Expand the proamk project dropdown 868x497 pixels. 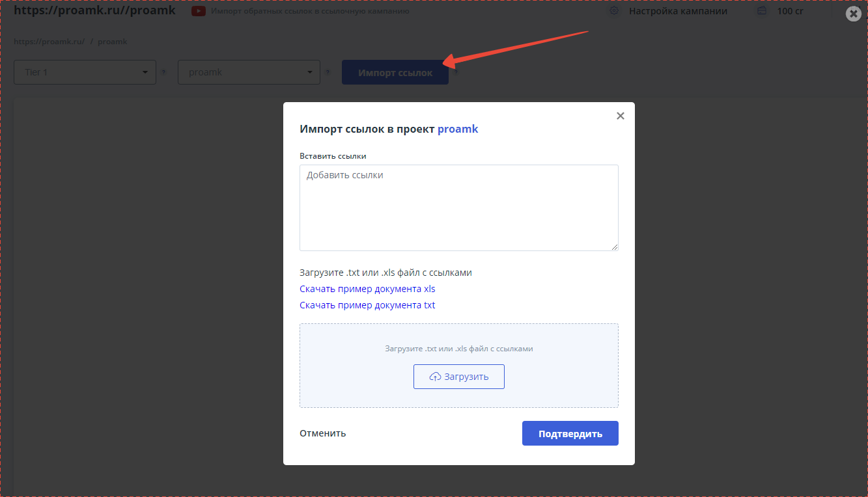click(249, 72)
